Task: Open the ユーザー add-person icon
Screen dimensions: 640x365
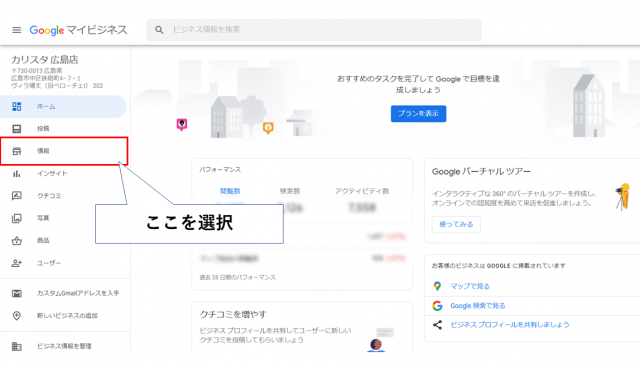Action: pyautogui.click(x=17, y=263)
